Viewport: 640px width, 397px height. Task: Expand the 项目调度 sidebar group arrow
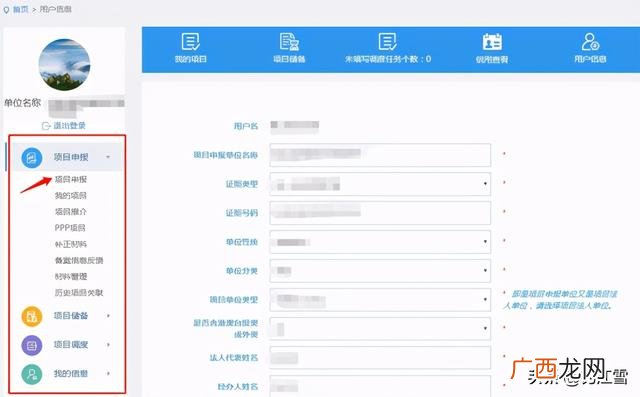(108, 345)
